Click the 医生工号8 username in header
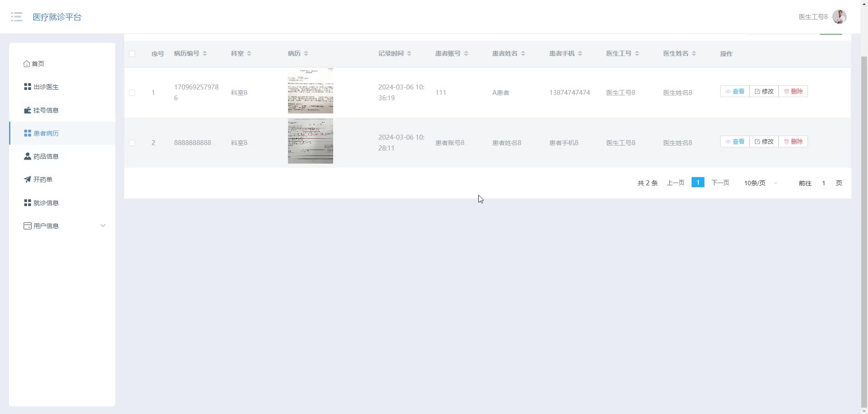Image resolution: width=868 pixels, height=414 pixels. pyautogui.click(x=813, y=17)
